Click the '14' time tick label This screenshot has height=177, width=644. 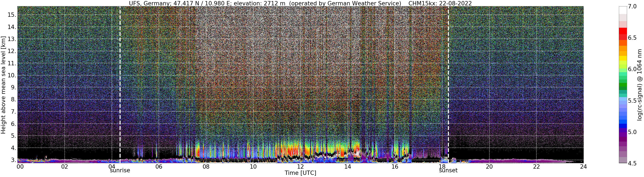tap(347, 166)
